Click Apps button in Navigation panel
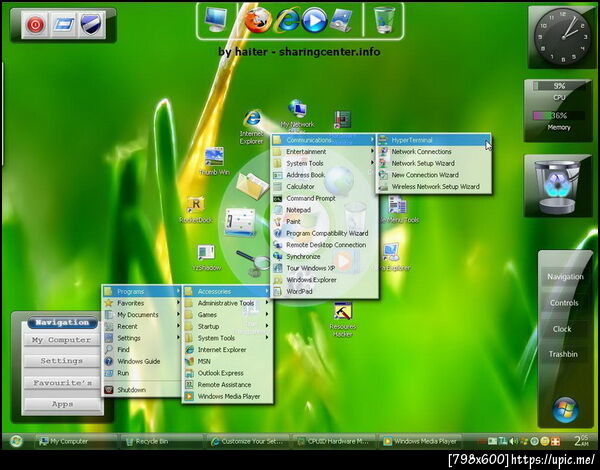The image size is (600, 470). 62,404
